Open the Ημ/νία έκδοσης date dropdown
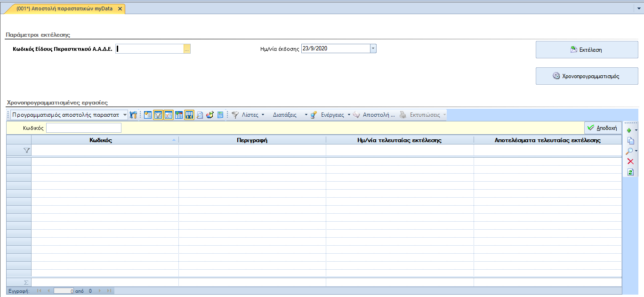The width and height of the screenshot is (644, 297). coord(373,48)
